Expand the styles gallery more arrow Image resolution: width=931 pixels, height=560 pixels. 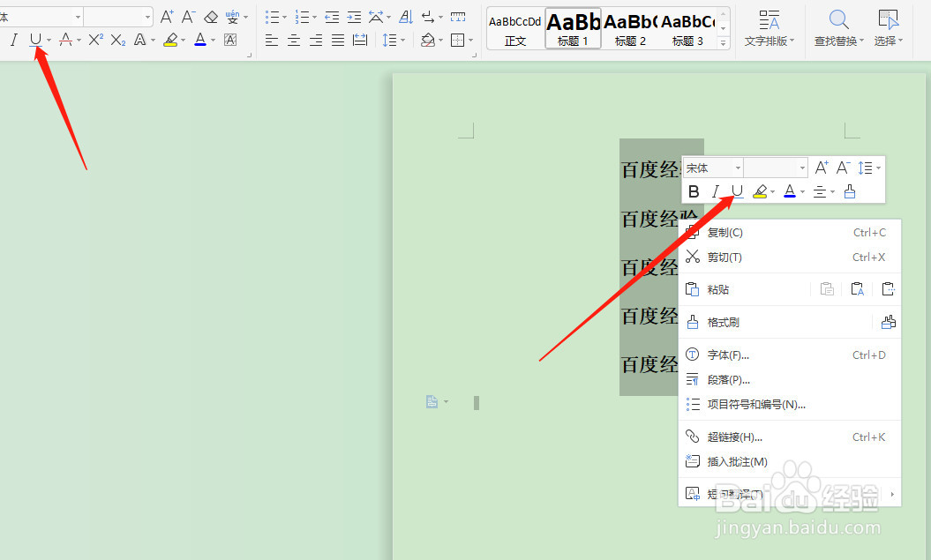724,42
